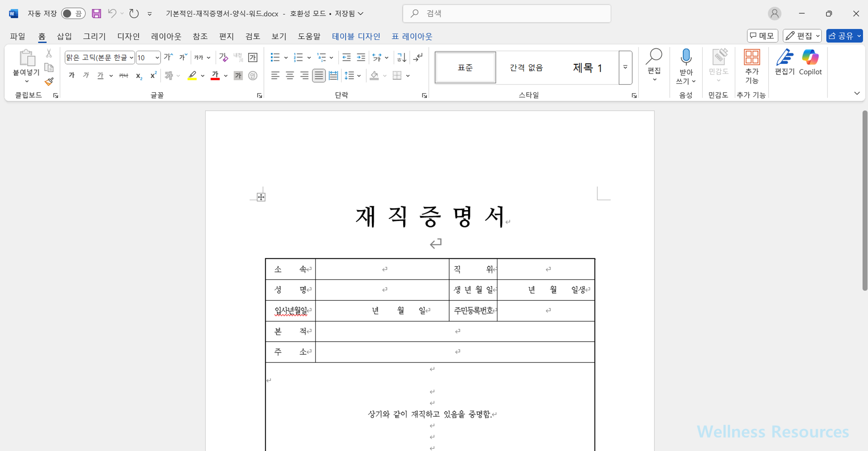The image size is (868, 451).
Task: Open the font size dropdown
Action: 157,57
